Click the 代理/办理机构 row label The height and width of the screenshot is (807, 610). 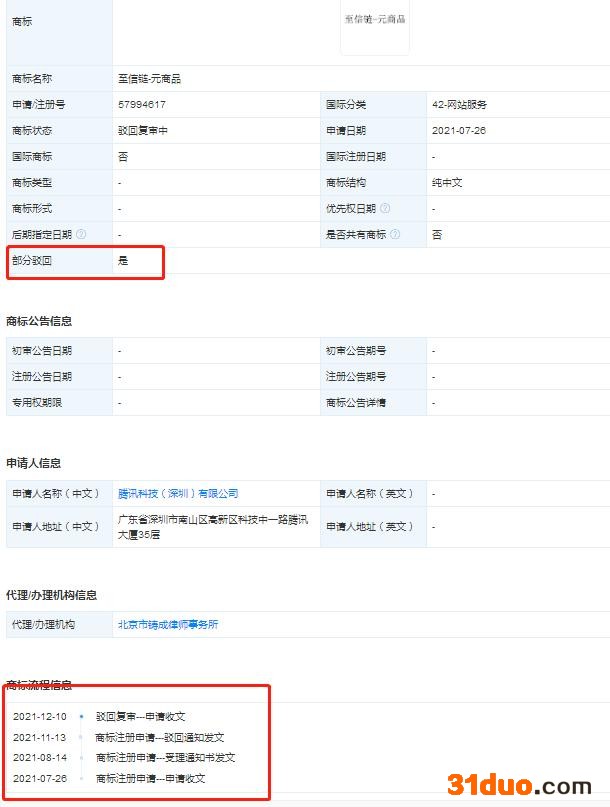click(x=44, y=624)
